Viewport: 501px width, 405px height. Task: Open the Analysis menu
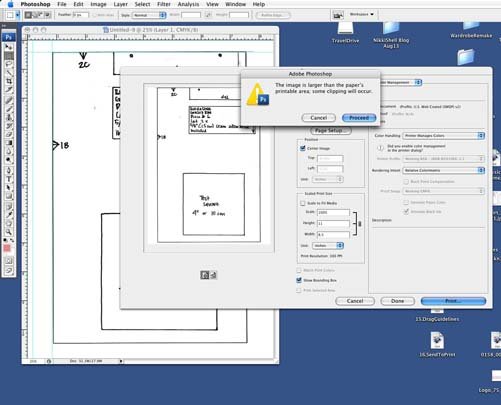(x=188, y=4)
